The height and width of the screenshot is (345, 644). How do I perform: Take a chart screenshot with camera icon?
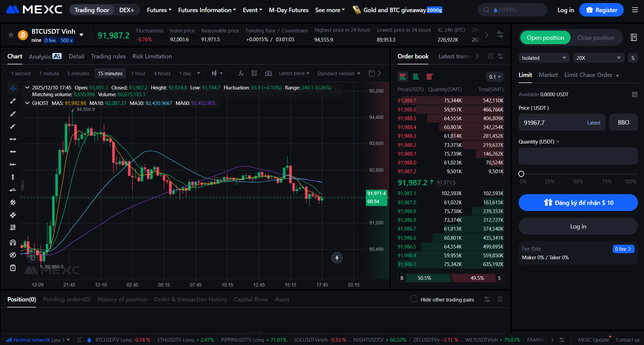click(268, 73)
